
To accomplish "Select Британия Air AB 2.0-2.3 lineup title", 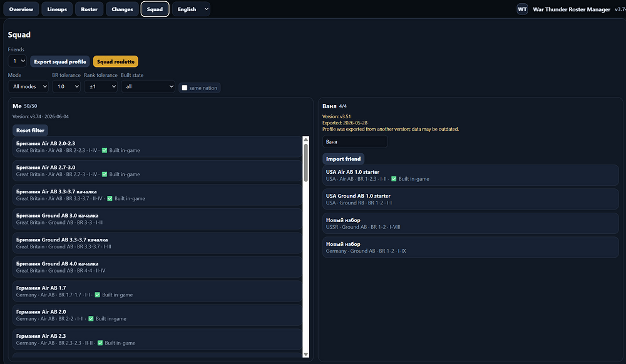I will click(x=46, y=143).
